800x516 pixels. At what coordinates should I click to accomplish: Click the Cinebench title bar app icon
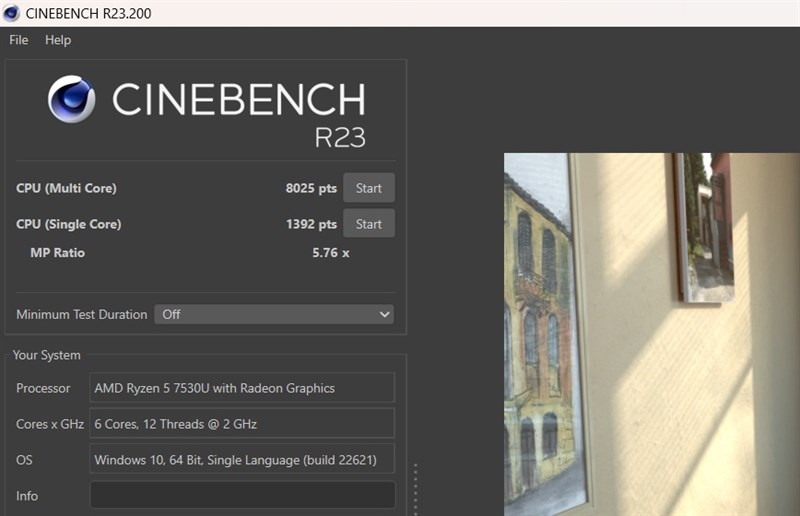click(11, 13)
